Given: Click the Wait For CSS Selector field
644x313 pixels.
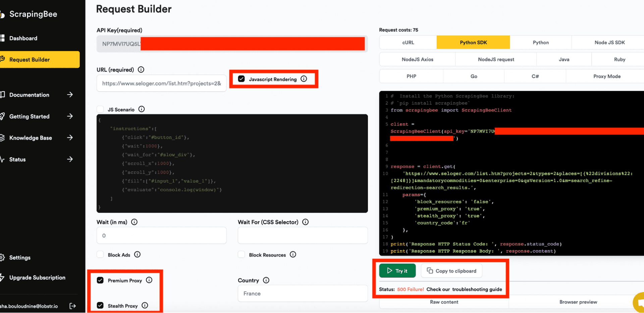Looking at the screenshot, I should click(303, 235).
